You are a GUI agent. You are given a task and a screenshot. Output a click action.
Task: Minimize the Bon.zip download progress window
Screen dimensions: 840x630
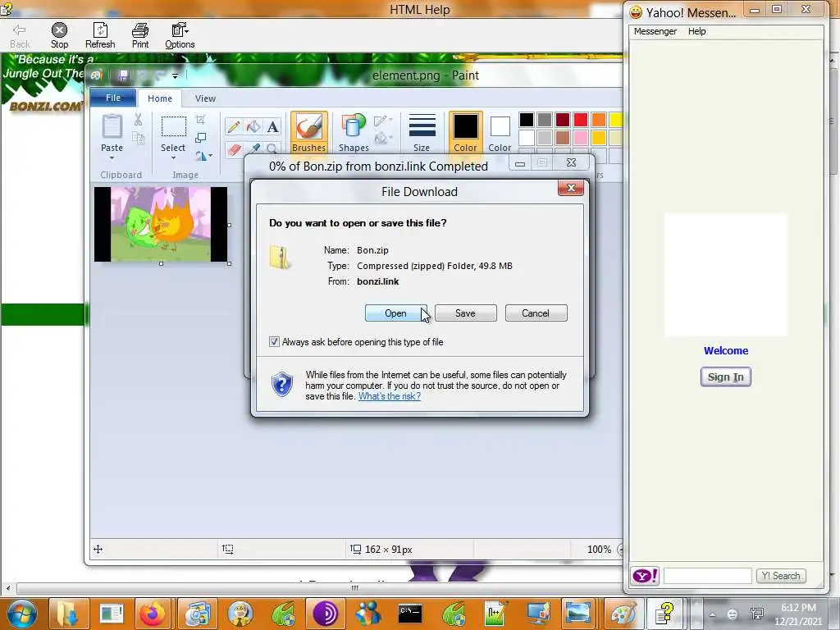tap(519, 163)
